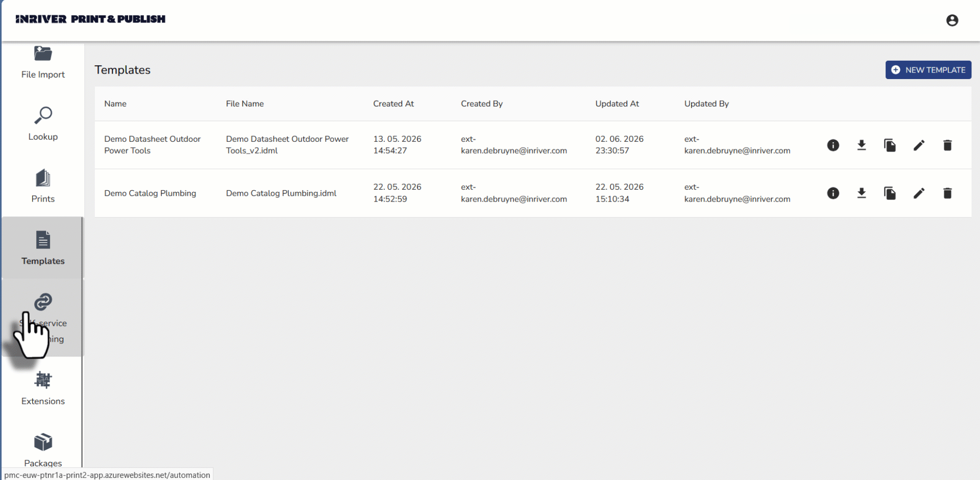Select 'Demo Datasheet Outdoor Power Tools' name cell
This screenshot has height=480, width=980.
[x=152, y=145]
